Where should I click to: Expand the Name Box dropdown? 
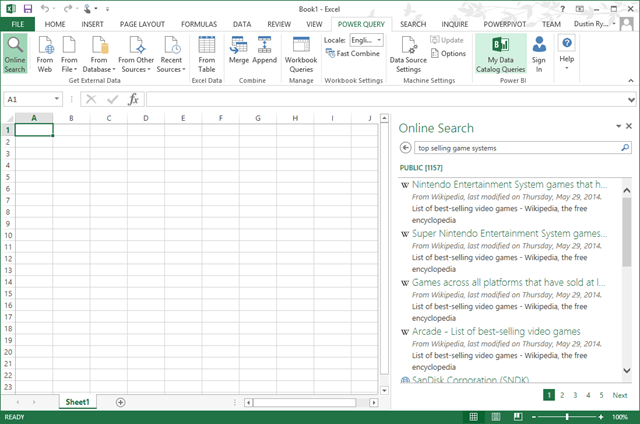click(57, 99)
